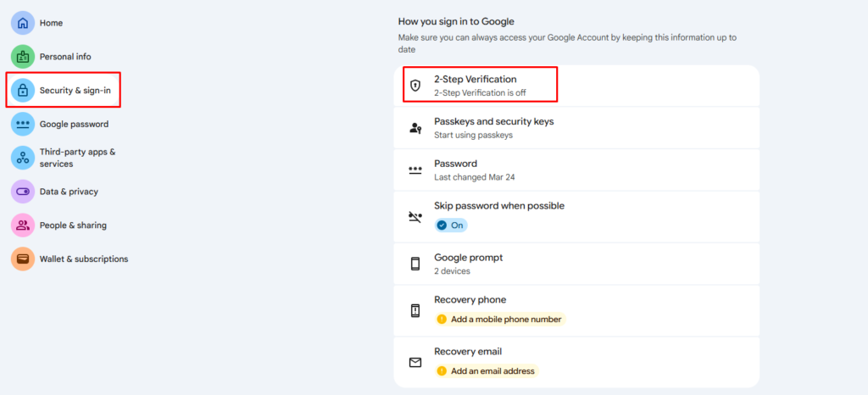Image resolution: width=868 pixels, height=395 pixels.
Task: Click '2 devices' text
Action: (x=453, y=271)
